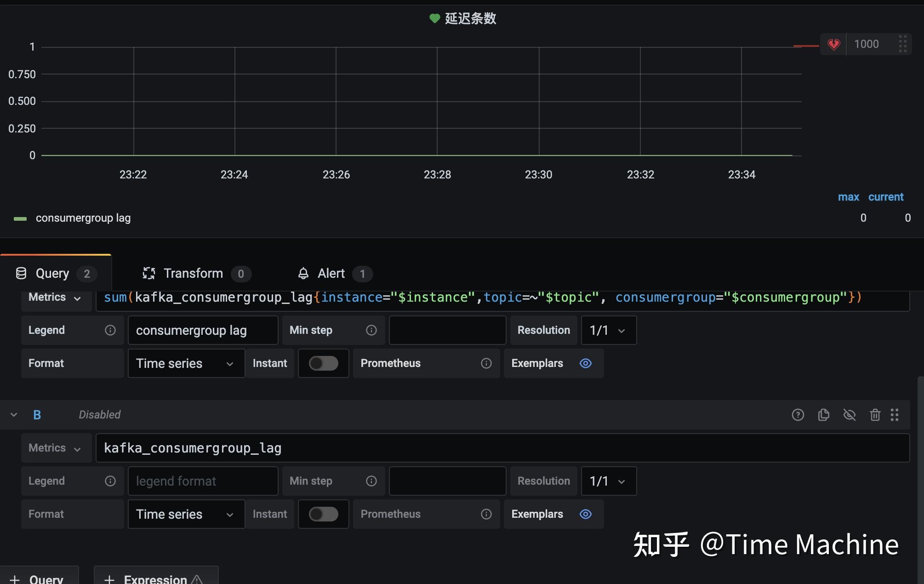This screenshot has width=924, height=584.
Task: Duplicate query B using the copy icon
Action: tap(823, 414)
